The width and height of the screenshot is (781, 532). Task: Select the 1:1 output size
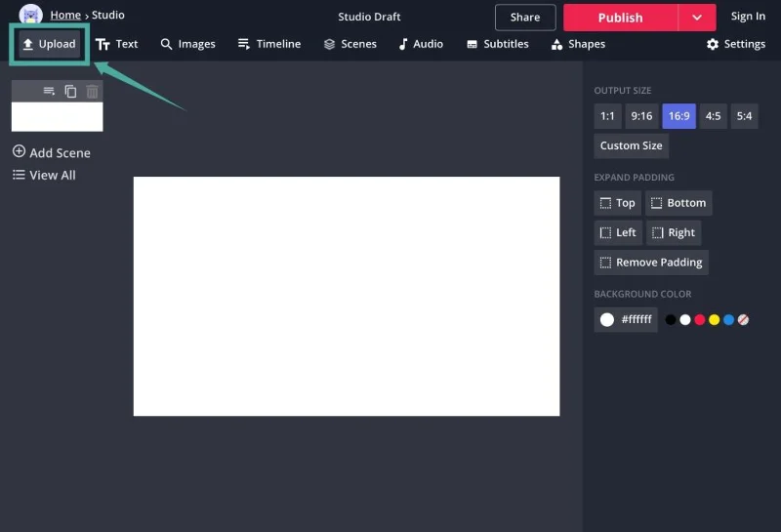click(607, 116)
